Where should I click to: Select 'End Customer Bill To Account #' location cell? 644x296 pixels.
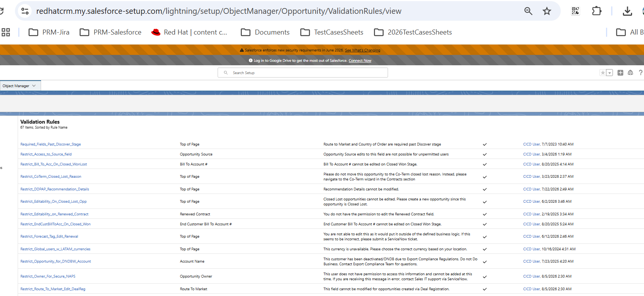click(206, 224)
